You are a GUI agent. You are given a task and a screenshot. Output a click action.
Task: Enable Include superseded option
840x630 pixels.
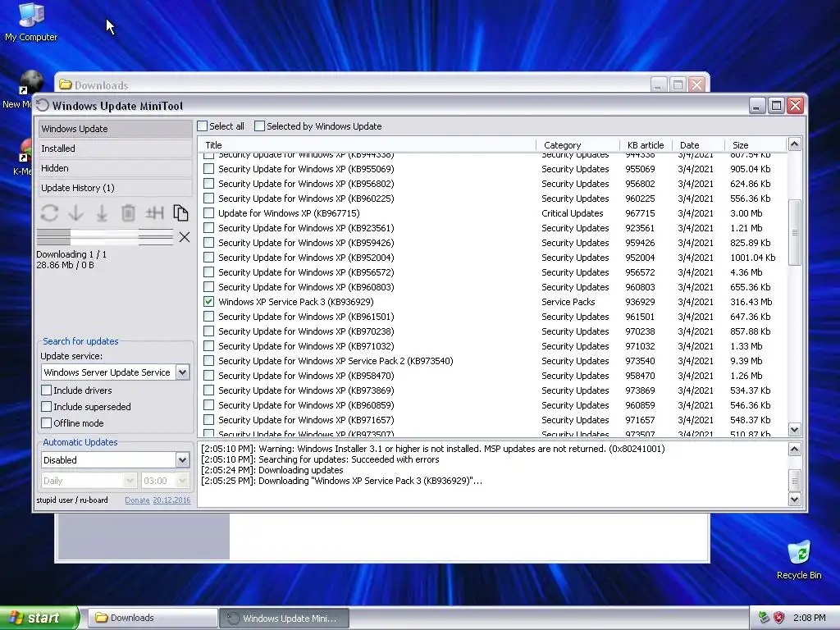click(x=47, y=407)
